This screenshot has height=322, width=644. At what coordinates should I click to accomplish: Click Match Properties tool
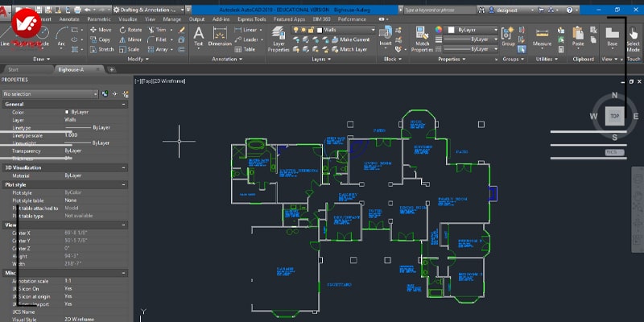pos(422,39)
